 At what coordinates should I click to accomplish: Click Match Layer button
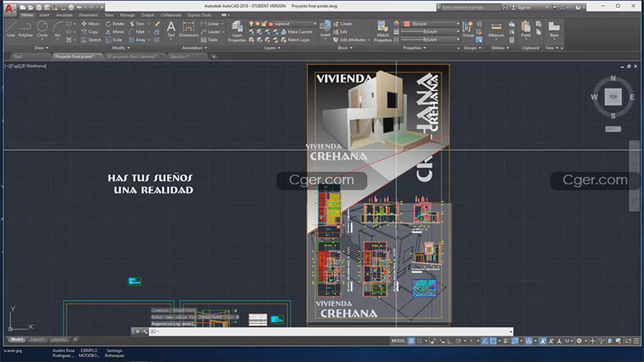[296, 39]
